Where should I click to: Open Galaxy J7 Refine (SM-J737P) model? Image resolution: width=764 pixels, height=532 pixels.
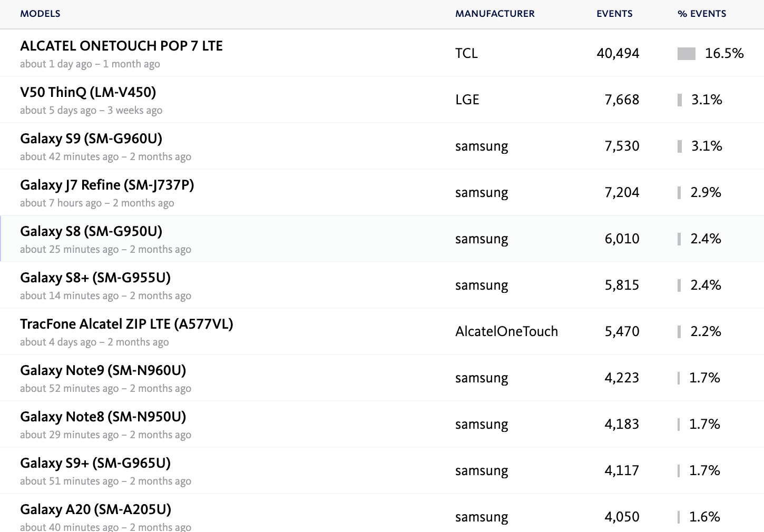point(107,185)
